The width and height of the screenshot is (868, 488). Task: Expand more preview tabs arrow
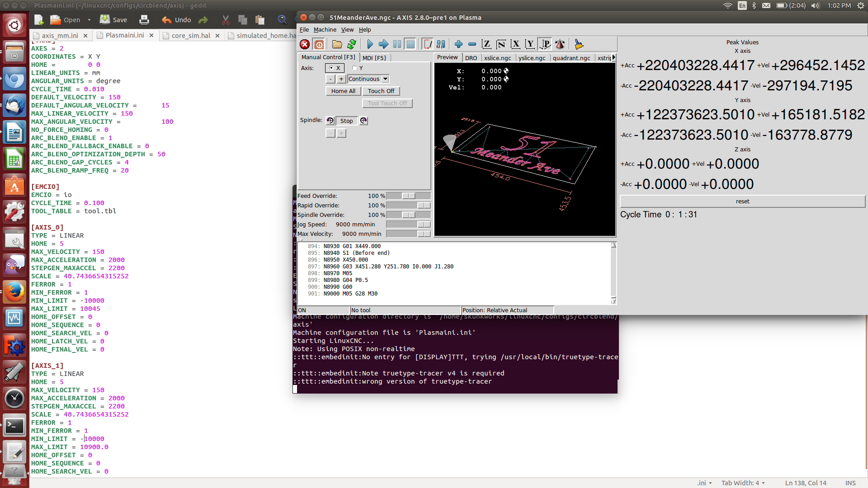point(613,57)
